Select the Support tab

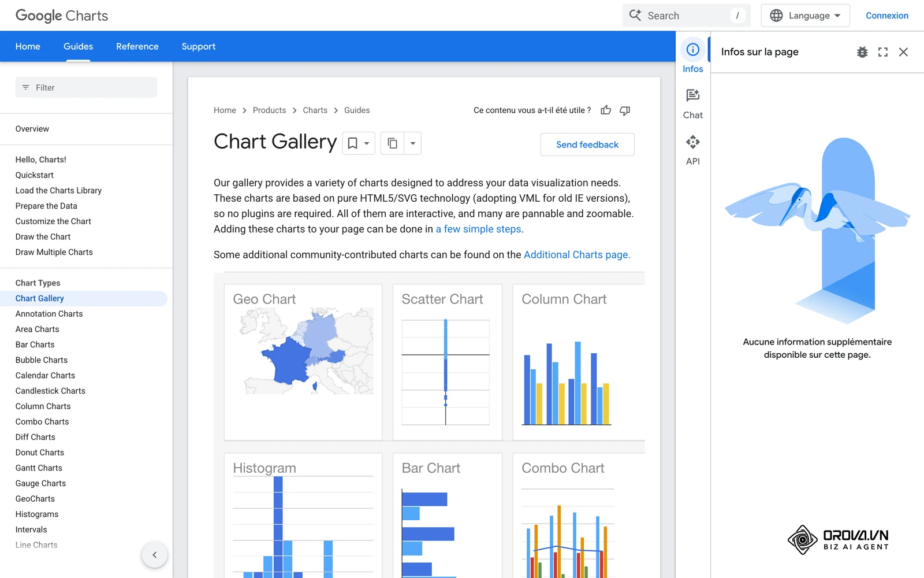tap(199, 46)
